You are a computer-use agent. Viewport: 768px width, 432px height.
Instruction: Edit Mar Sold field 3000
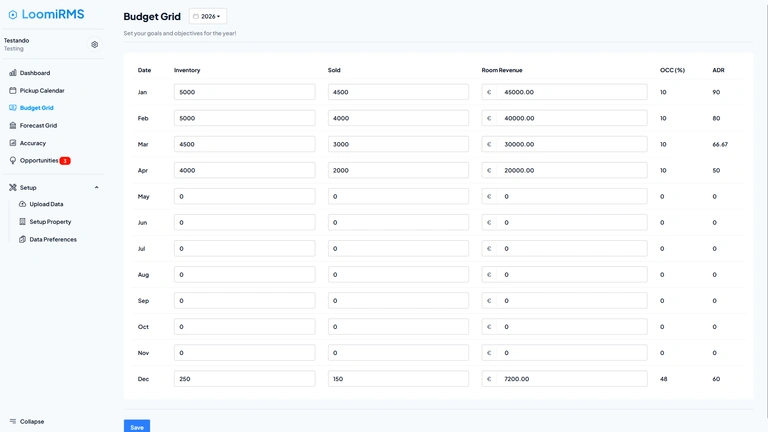click(398, 144)
